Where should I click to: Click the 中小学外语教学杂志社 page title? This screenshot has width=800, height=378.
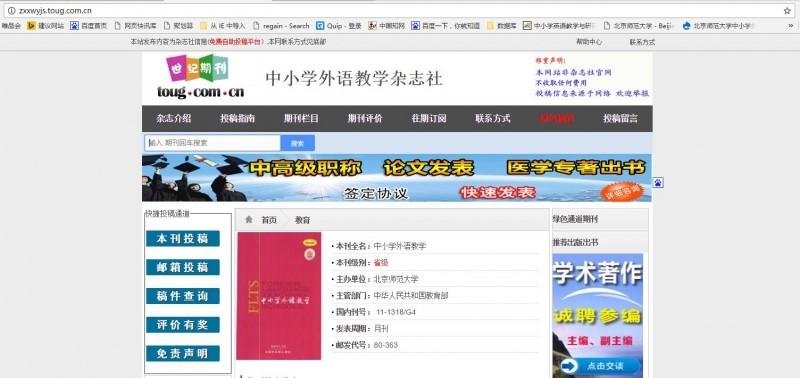coord(354,79)
